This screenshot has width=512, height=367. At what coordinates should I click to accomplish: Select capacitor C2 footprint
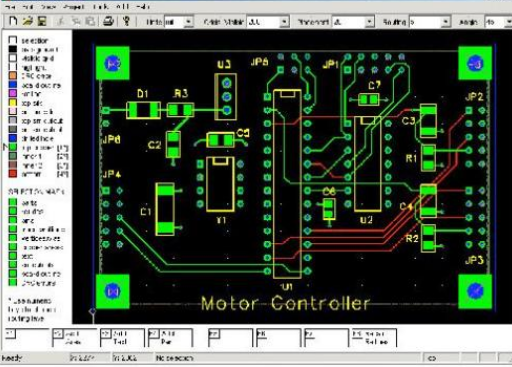[x=173, y=144]
